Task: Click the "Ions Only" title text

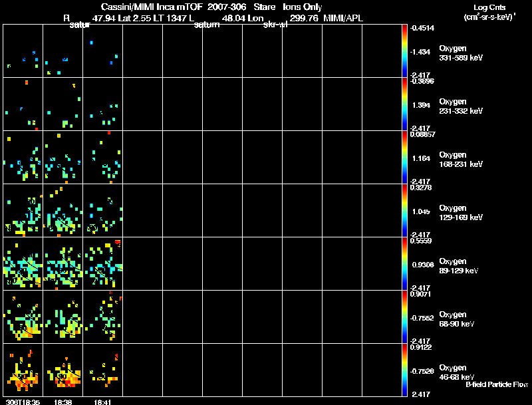Action: click(303, 7)
